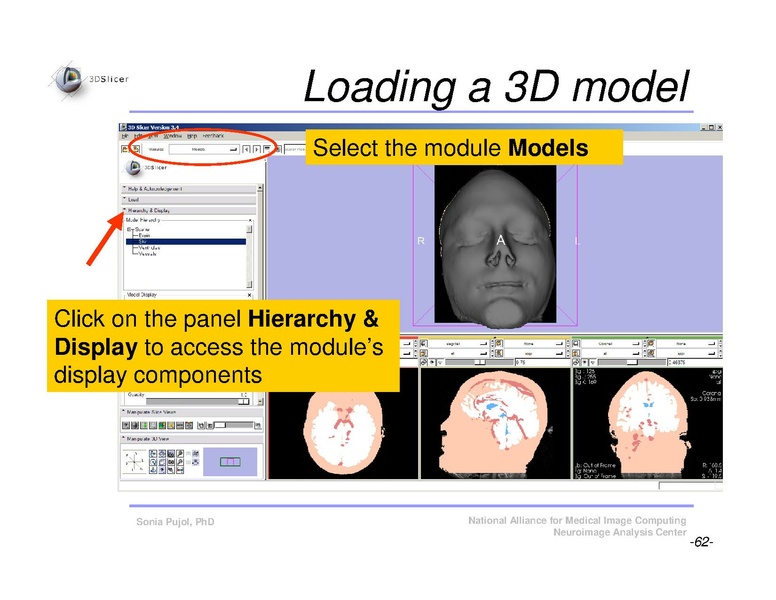Click the link icon in the sagittal slice controller
776x600 pixels.
424,362
